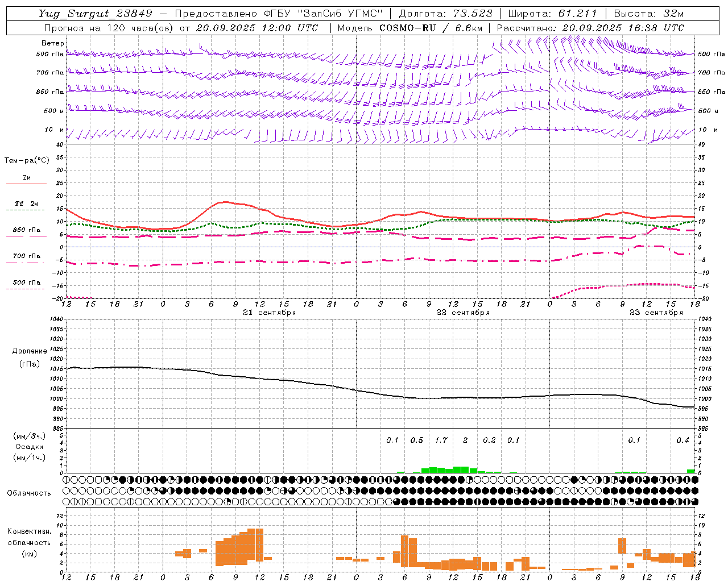Select the 'Прогноз на 120 часа(ов)' forecast line
728x582 pixels.
[109, 28]
